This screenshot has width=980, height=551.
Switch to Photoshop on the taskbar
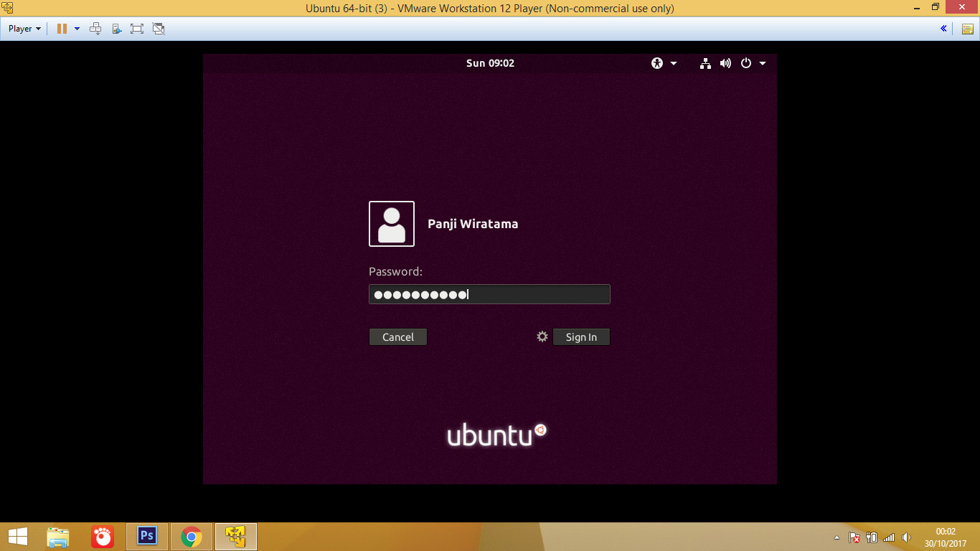(147, 537)
